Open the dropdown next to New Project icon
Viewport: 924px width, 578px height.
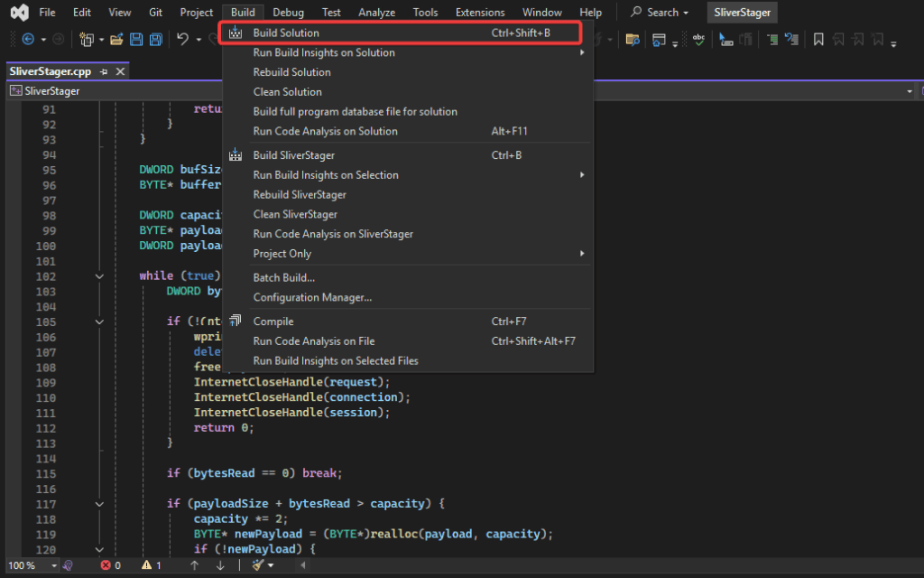click(x=101, y=40)
